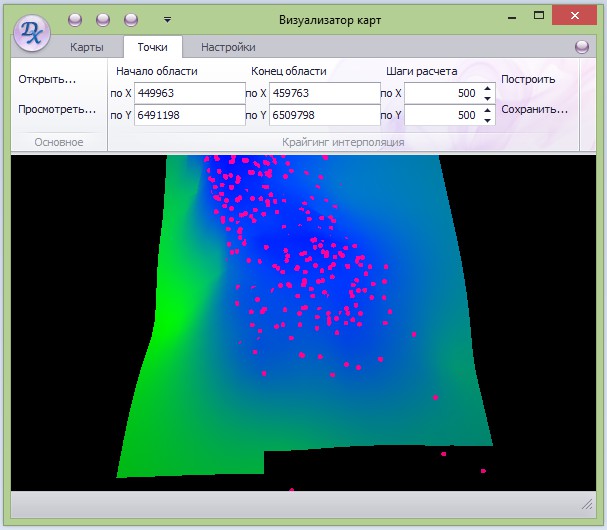The width and height of the screenshot is (607, 530).
Task: Click the start area X field 449963
Action: (x=189, y=93)
